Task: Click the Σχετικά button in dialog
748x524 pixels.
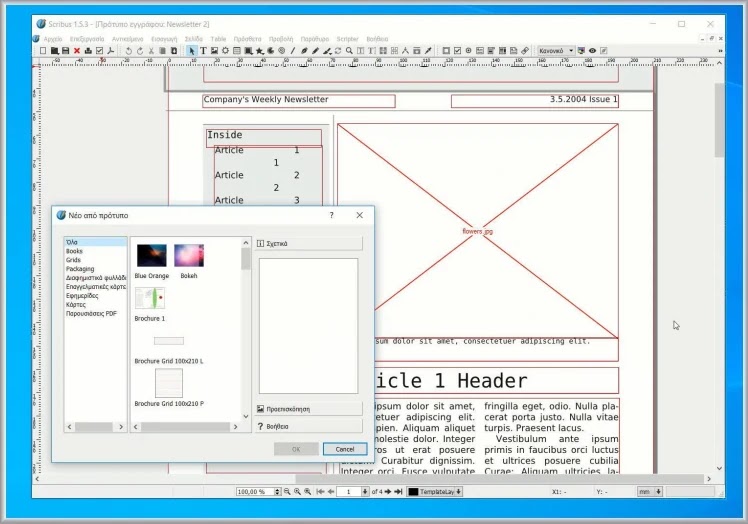Action: pos(309,243)
